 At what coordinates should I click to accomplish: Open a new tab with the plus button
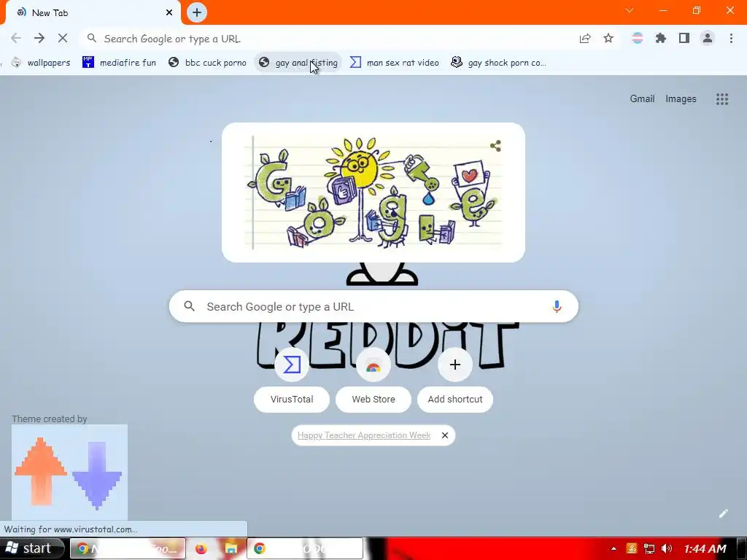coord(197,12)
